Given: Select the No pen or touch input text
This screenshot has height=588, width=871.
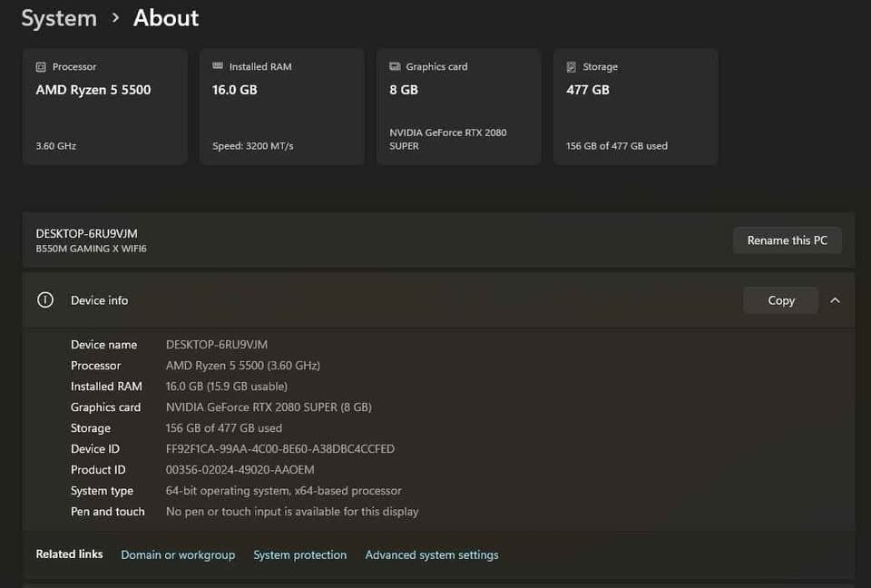Looking at the screenshot, I should (x=292, y=511).
